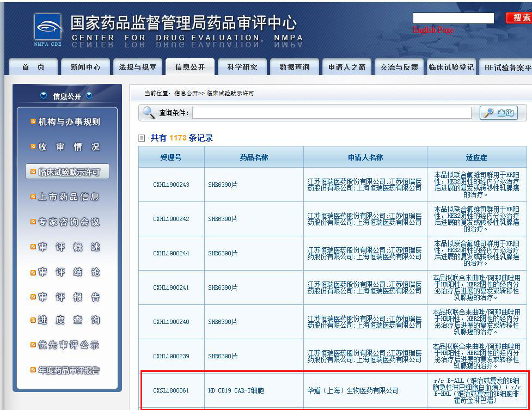532x410 pixels.
Task: Click 信息公开 in the breadcrumb path
Action: 187,93
